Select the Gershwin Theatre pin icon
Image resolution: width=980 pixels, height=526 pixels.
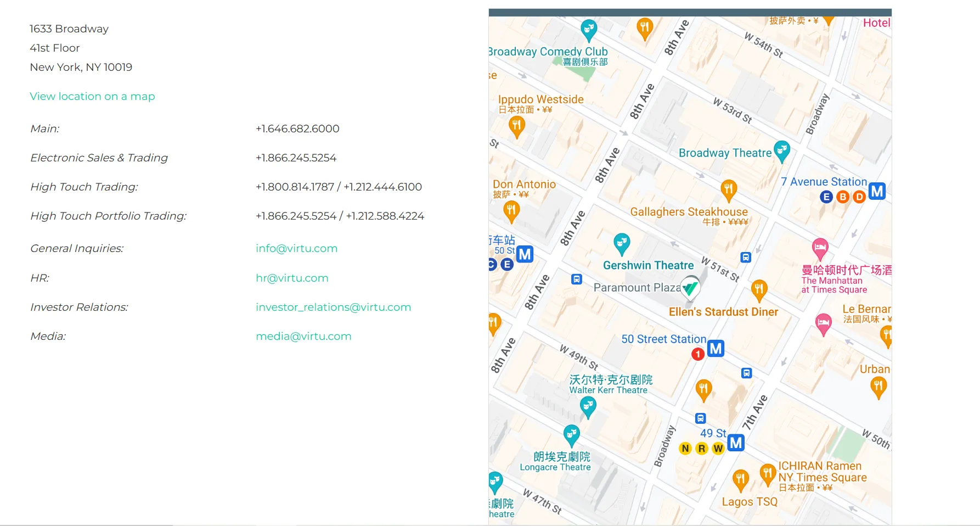coord(622,244)
